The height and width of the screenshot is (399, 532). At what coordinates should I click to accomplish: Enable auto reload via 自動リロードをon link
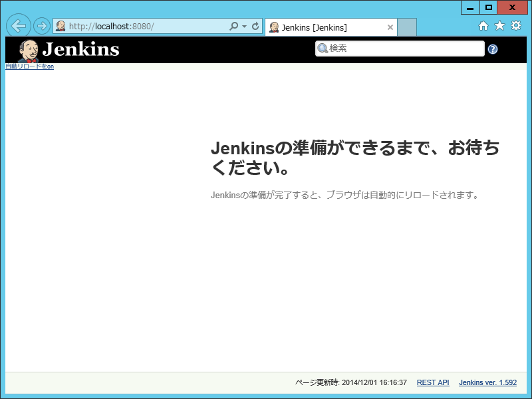click(29, 66)
